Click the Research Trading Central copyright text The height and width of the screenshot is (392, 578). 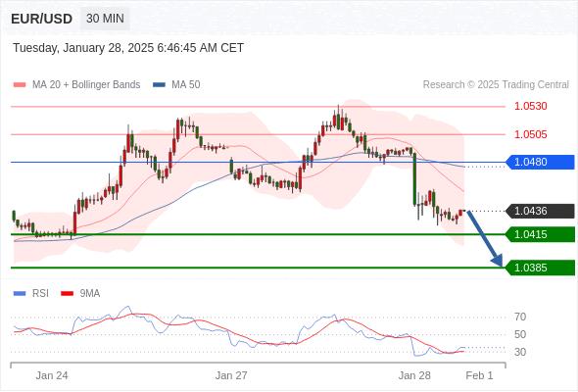496,85
